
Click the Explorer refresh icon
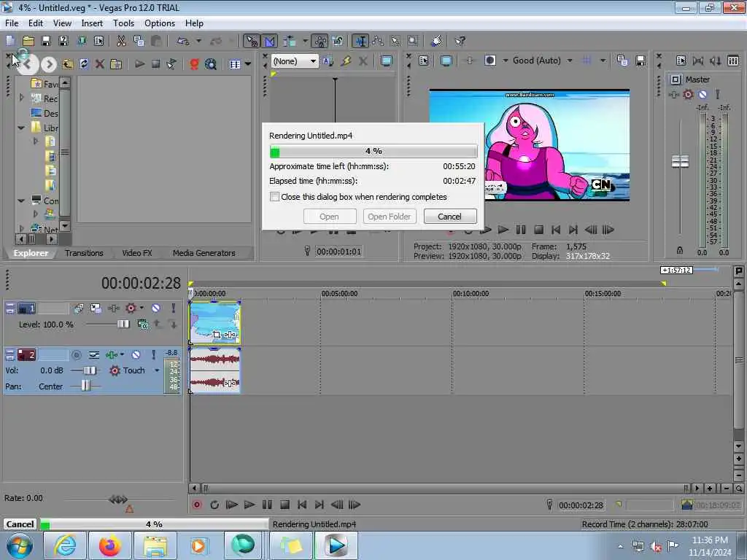84,64
